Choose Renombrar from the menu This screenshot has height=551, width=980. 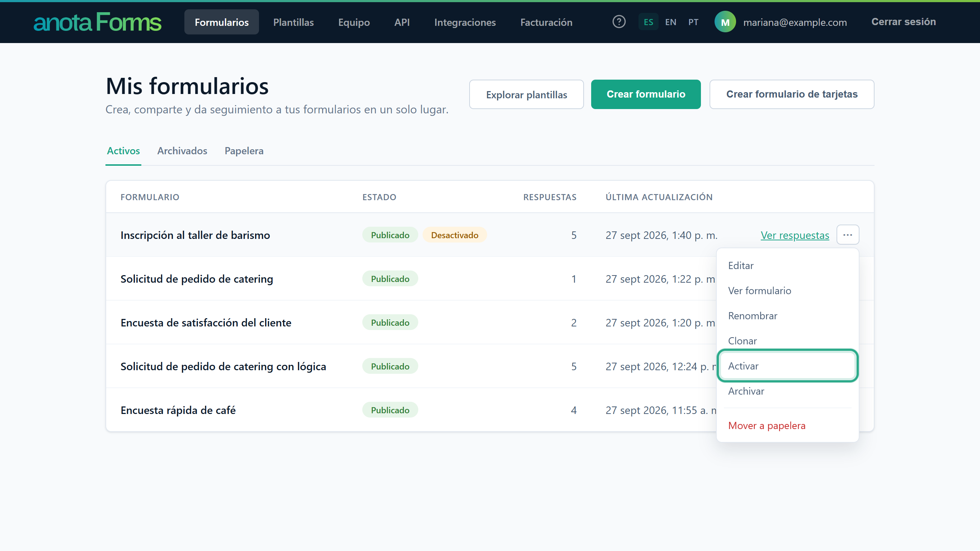click(787, 315)
